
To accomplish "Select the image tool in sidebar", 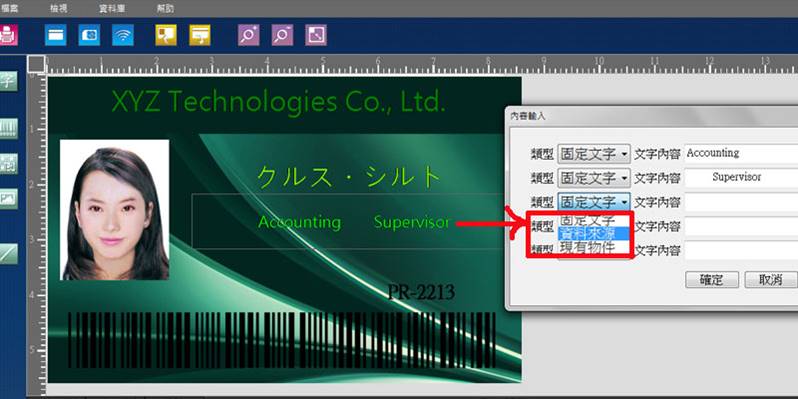I will point(8,199).
